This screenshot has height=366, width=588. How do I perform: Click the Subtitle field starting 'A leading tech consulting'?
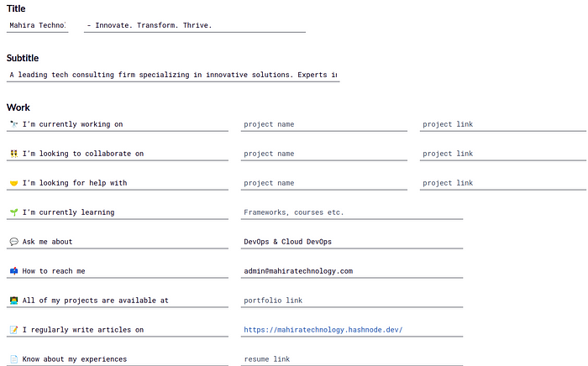click(173, 75)
